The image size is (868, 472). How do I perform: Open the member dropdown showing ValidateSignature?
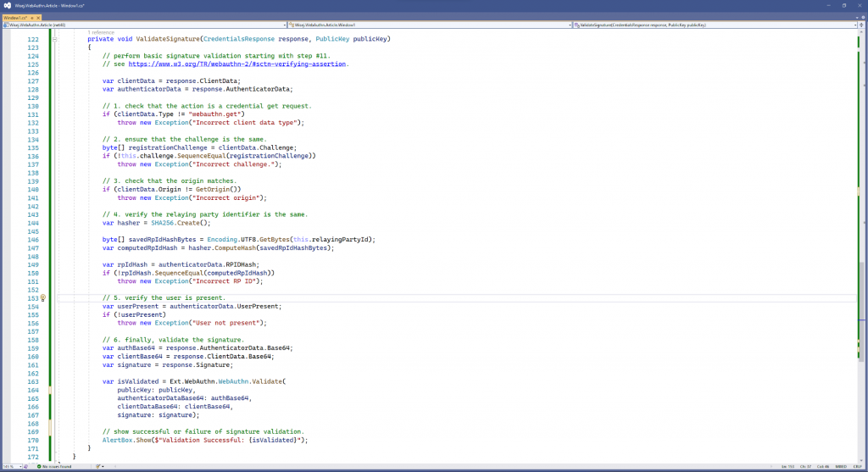coord(715,25)
